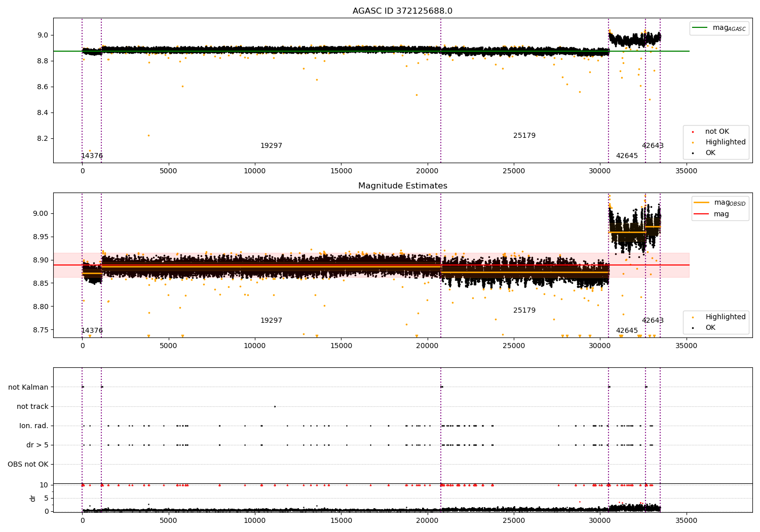Viewport: 760px width, 532px height.
Task: Click the 'not Kalman' row label
Action: (x=28, y=387)
